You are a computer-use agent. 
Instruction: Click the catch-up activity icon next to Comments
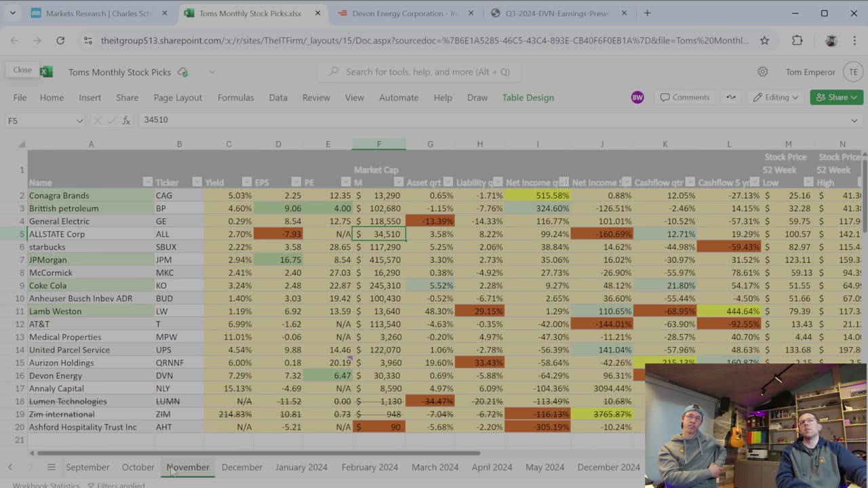coord(731,98)
